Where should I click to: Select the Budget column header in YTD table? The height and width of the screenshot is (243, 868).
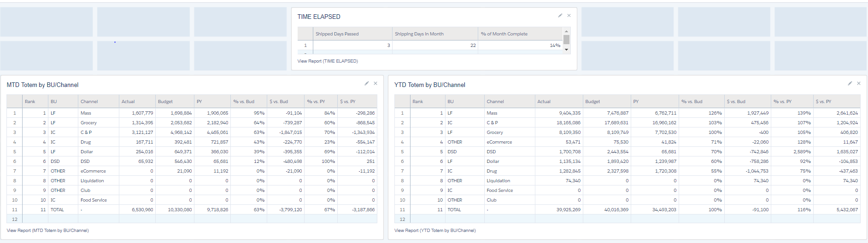click(x=592, y=102)
